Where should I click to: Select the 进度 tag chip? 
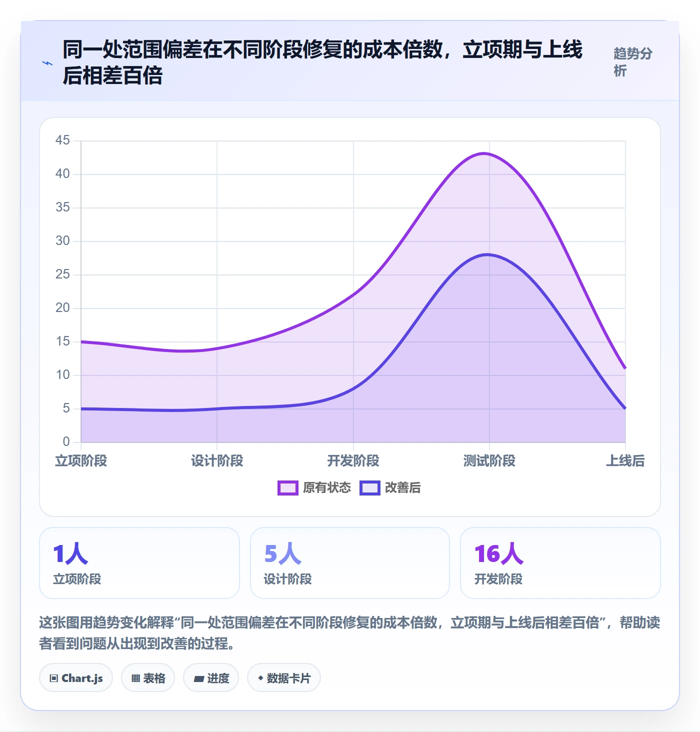click(x=211, y=678)
